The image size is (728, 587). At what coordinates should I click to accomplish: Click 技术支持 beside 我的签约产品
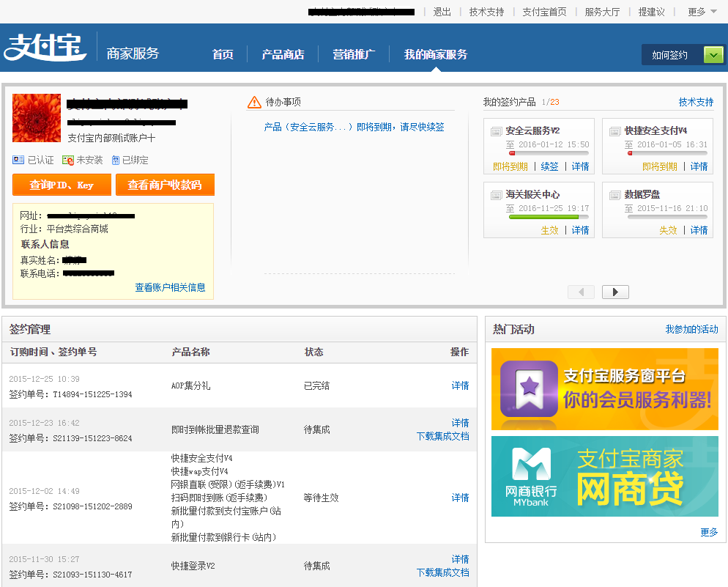(696, 102)
